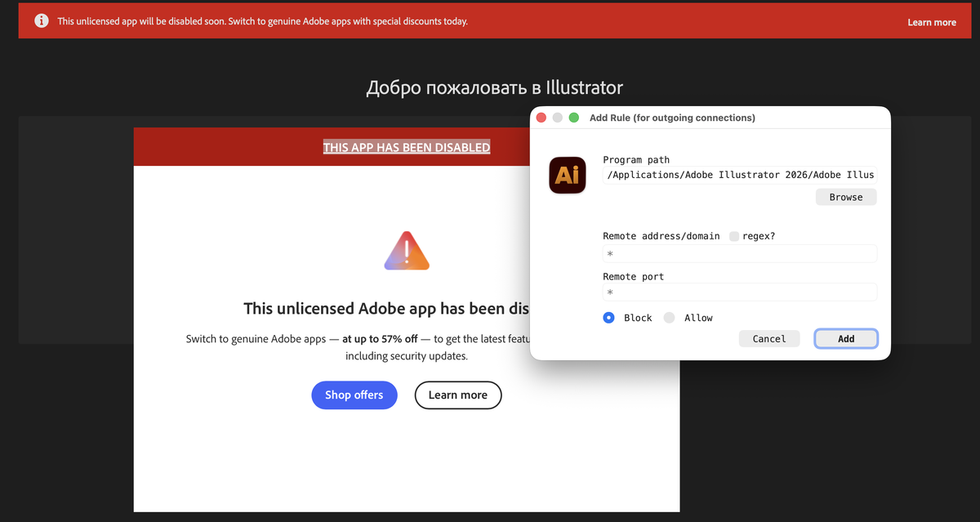
Task: Select the Block radio option
Action: pyautogui.click(x=608, y=318)
